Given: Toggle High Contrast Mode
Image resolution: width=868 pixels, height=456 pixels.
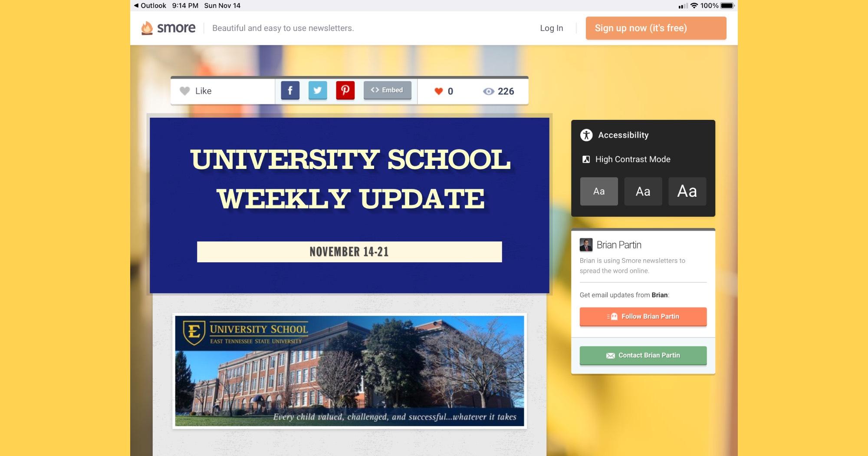Looking at the screenshot, I should tap(632, 159).
